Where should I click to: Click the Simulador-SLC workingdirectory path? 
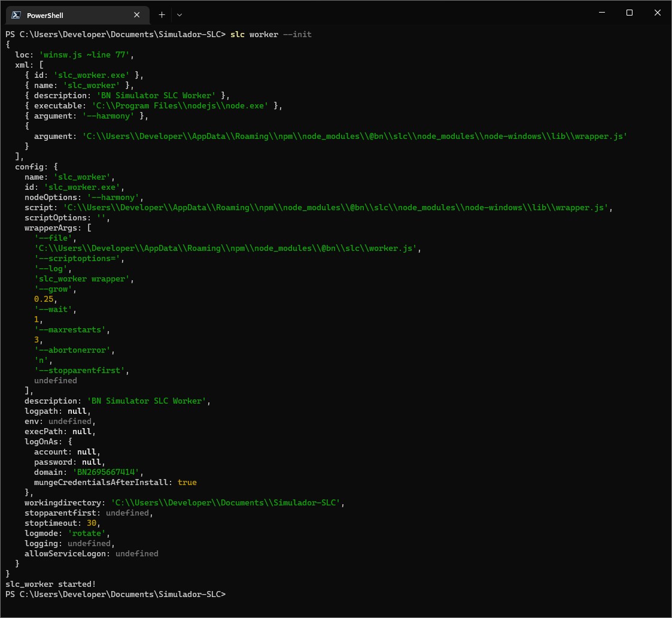click(226, 502)
